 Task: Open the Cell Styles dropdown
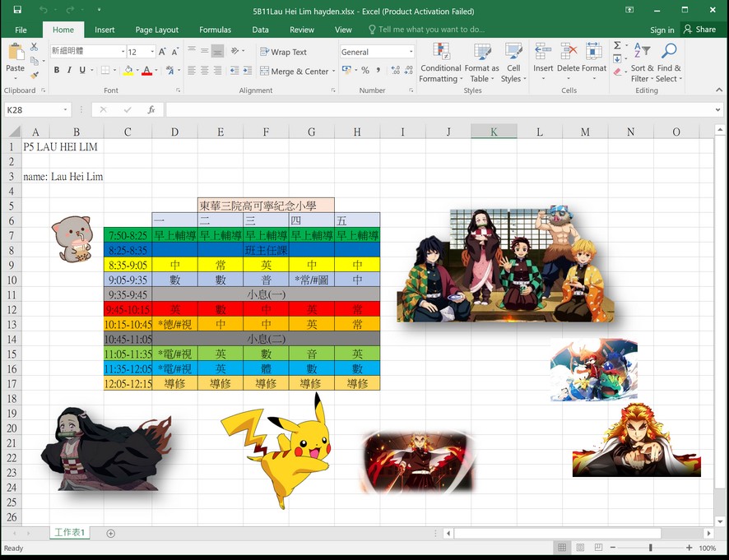pyautogui.click(x=513, y=62)
